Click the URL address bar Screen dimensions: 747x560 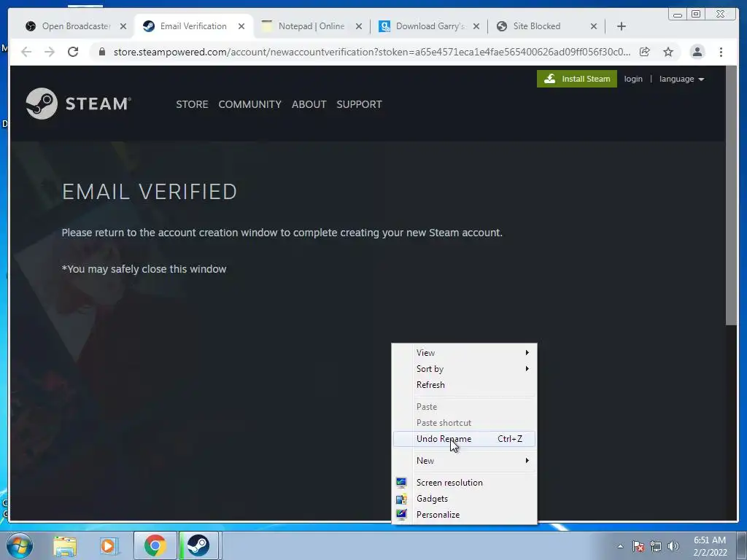371,52
